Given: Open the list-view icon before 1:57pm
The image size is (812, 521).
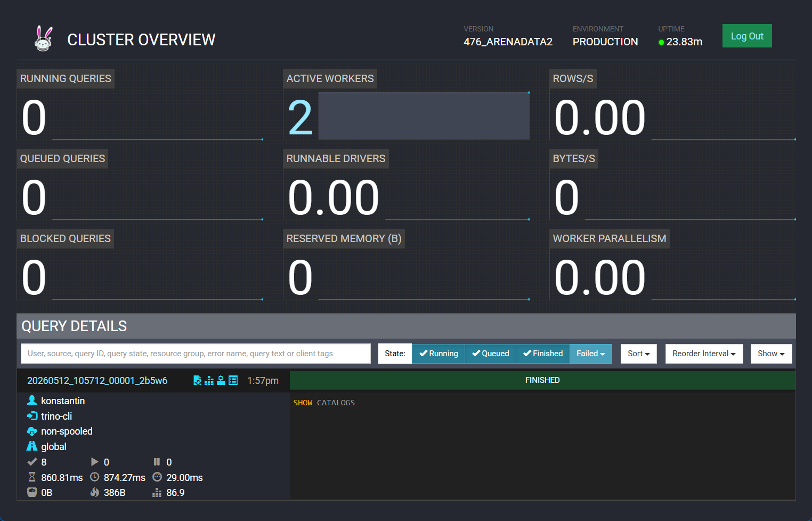Looking at the screenshot, I should tap(233, 380).
